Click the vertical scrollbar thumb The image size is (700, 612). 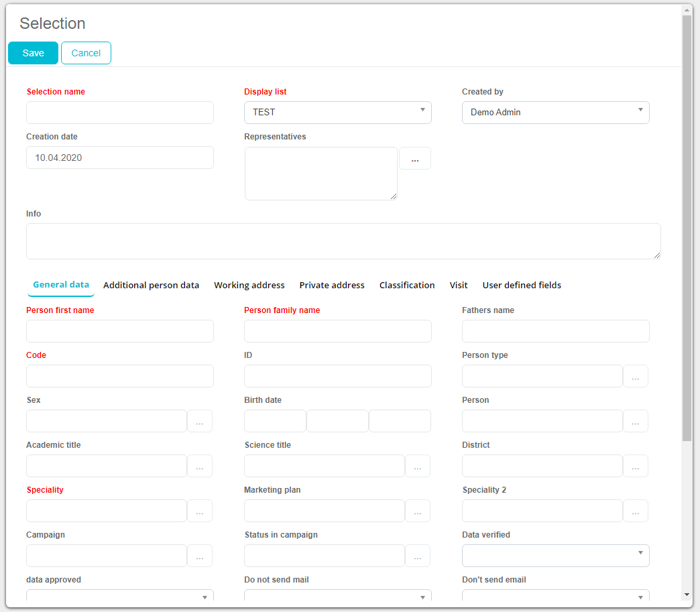point(687,228)
